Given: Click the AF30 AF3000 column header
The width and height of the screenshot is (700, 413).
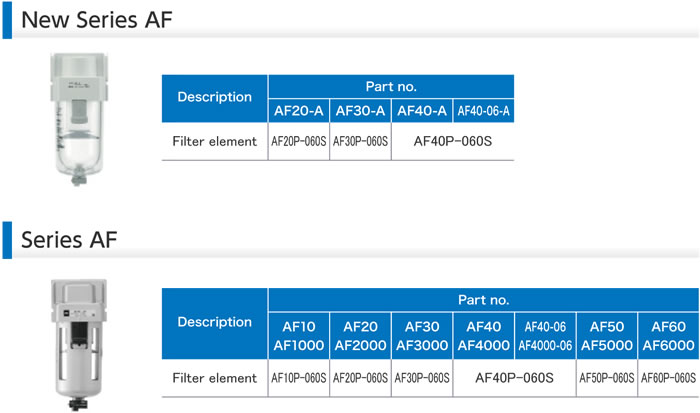Looking at the screenshot, I should pyautogui.click(x=422, y=335).
